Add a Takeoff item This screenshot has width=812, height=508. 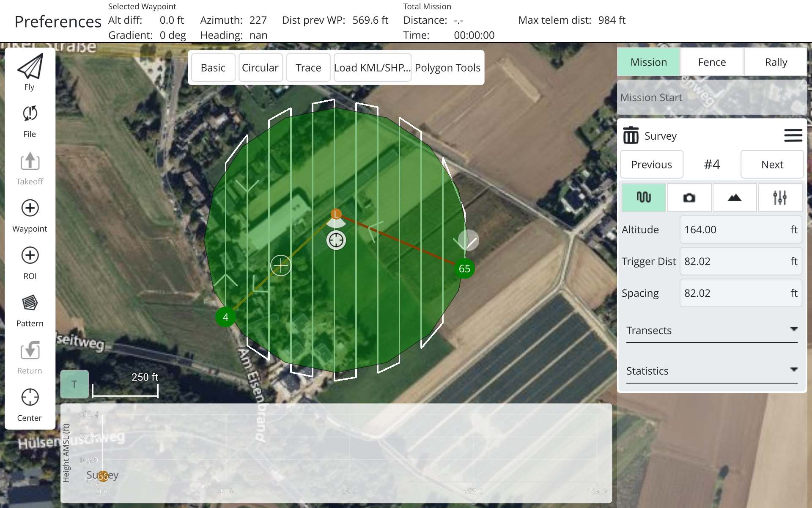(30, 168)
